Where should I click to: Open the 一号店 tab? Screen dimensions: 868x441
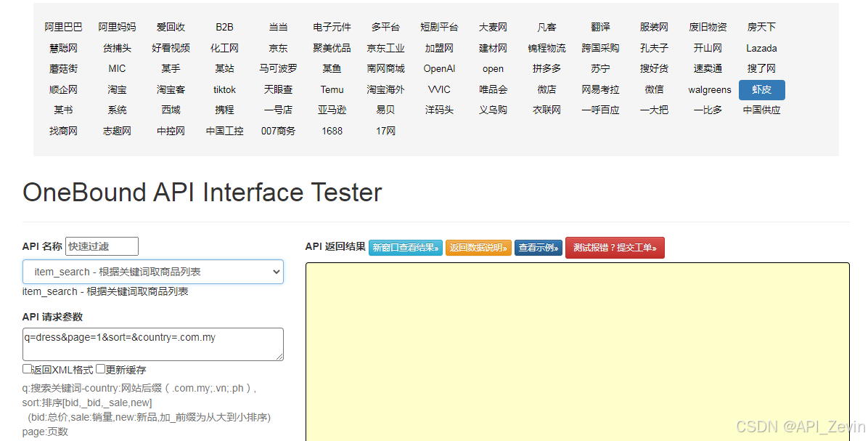tap(278, 110)
